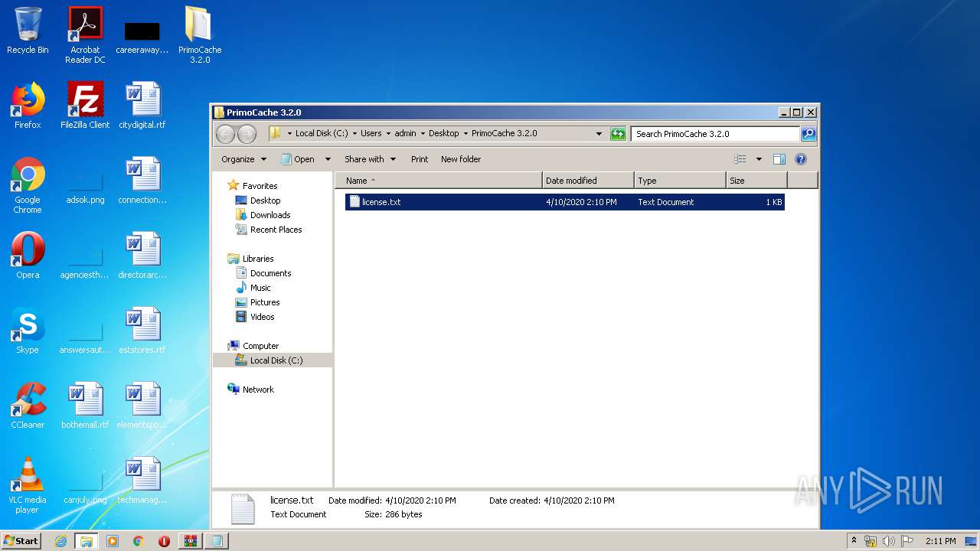Expand the view options dropdown arrow
Image resolution: width=980 pixels, height=551 pixels.
pos(759,159)
